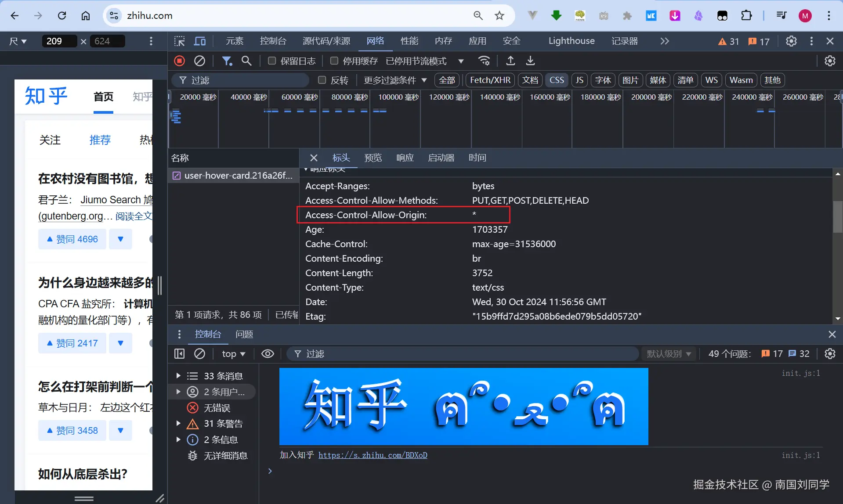
Task: Tick the 反转 filter checkbox
Action: click(322, 80)
